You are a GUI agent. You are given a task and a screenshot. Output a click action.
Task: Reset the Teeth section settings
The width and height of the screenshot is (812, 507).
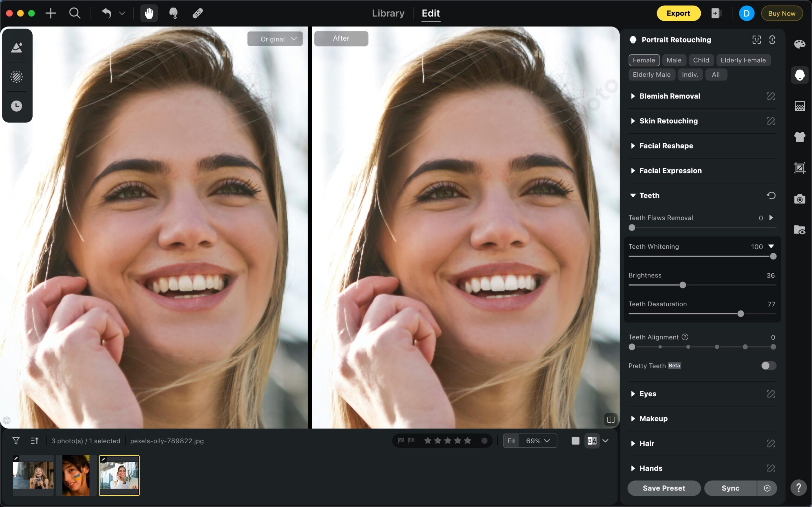771,196
